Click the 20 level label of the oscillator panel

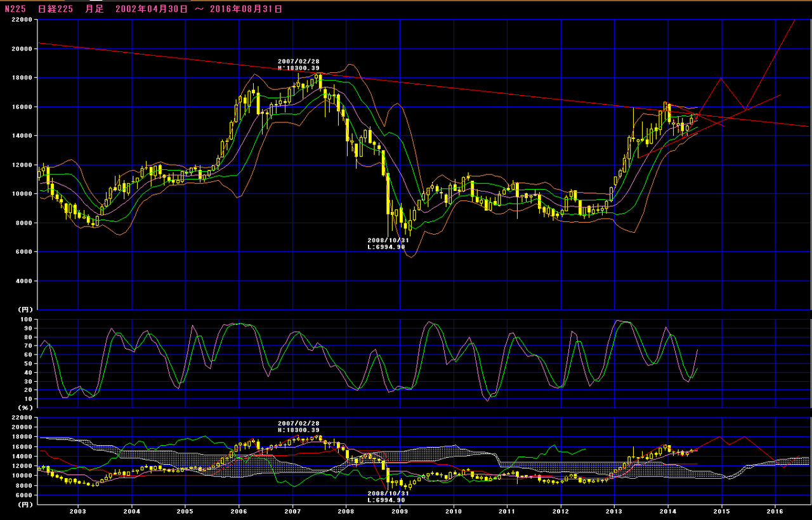point(27,390)
